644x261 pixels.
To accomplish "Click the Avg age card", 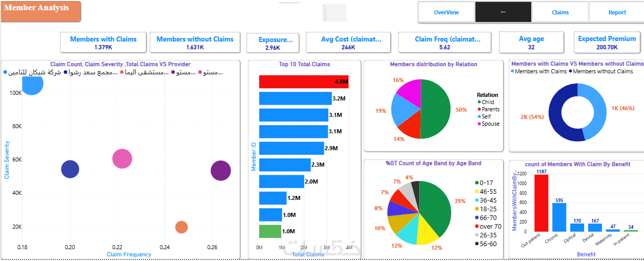I will click(531, 43).
